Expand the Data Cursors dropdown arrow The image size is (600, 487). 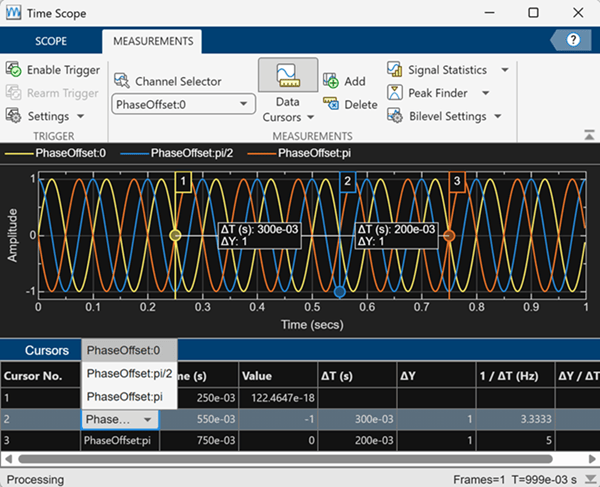(x=311, y=117)
